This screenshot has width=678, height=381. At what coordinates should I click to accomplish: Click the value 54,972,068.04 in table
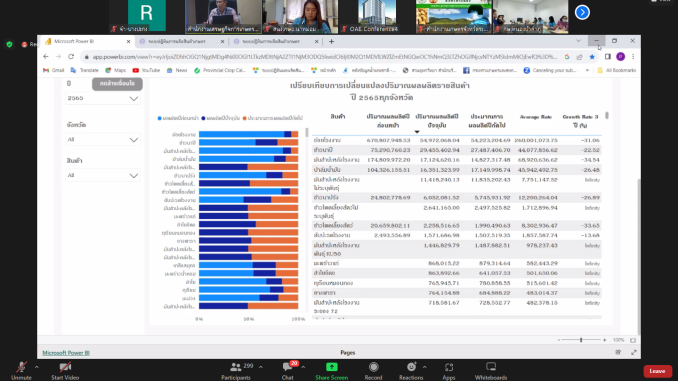tap(439, 140)
